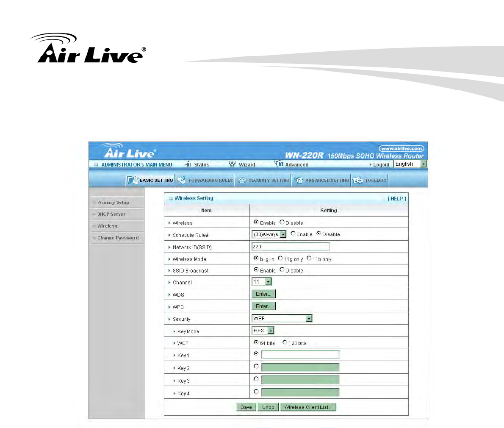The width and height of the screenshot is (504, 428).
Task: Click the WDS Enter button
Action: pos(263,294)
